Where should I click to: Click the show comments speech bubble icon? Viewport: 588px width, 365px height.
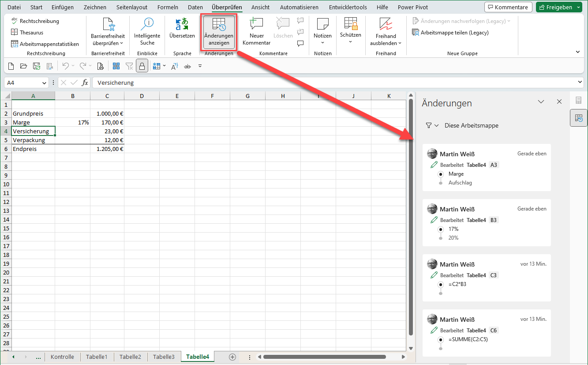tap(300, 43)
